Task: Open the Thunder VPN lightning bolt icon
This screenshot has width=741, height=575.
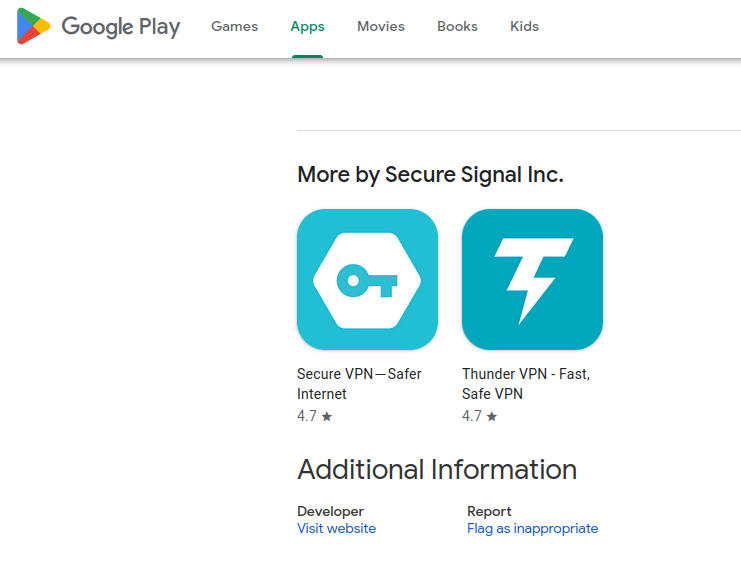Action: click(x=532, y=279)
